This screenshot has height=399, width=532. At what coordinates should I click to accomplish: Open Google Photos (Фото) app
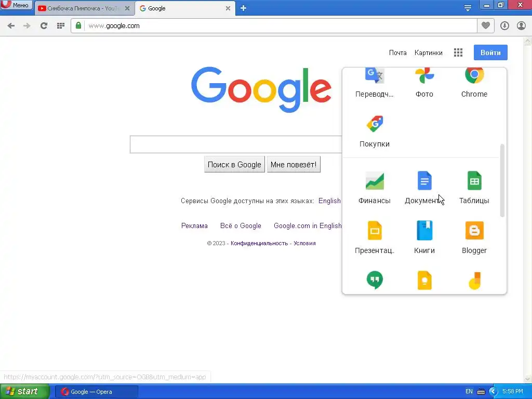click(424, 75)
